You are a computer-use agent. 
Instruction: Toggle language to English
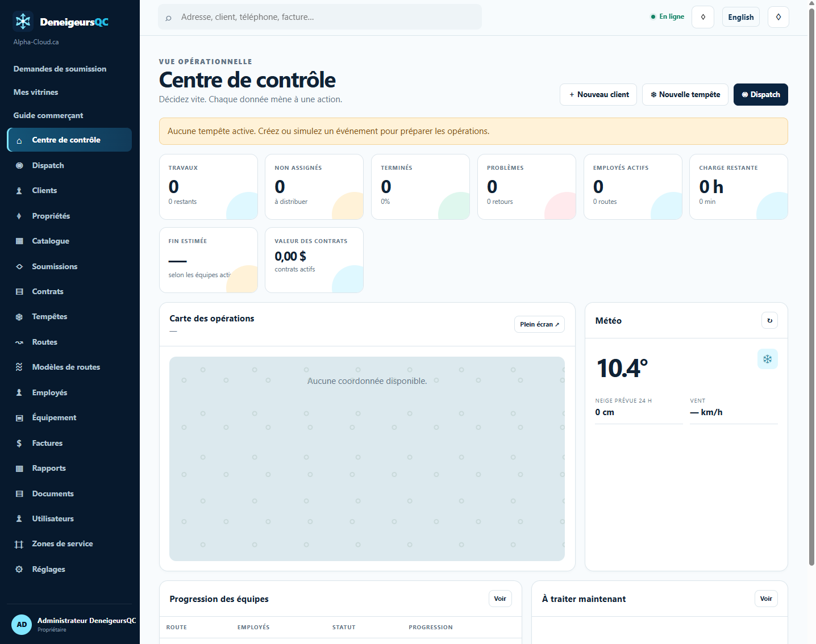point(740,17)
